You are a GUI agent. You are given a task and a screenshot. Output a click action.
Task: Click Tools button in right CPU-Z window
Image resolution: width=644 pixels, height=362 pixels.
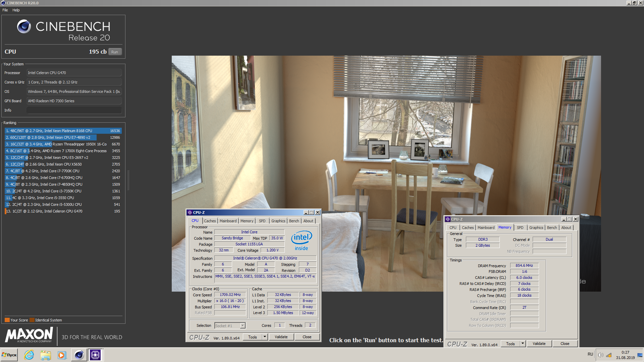coord(511,344)
